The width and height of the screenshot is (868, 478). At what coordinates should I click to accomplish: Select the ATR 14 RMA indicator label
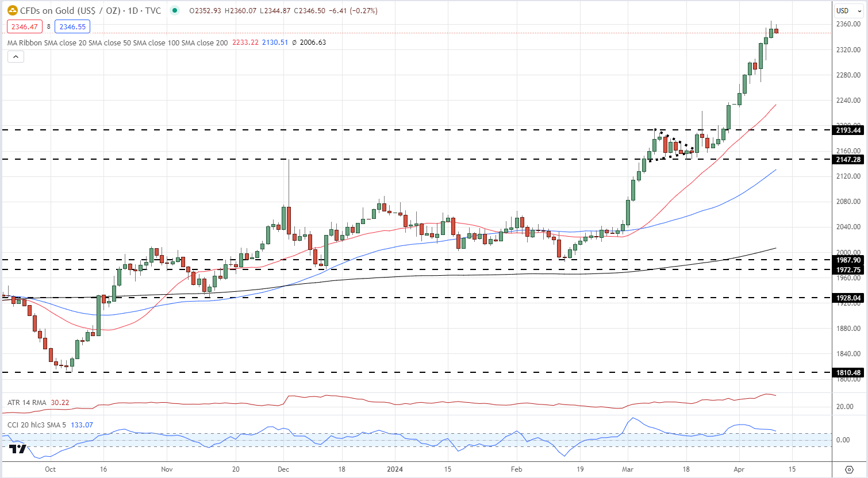[26, 403]
